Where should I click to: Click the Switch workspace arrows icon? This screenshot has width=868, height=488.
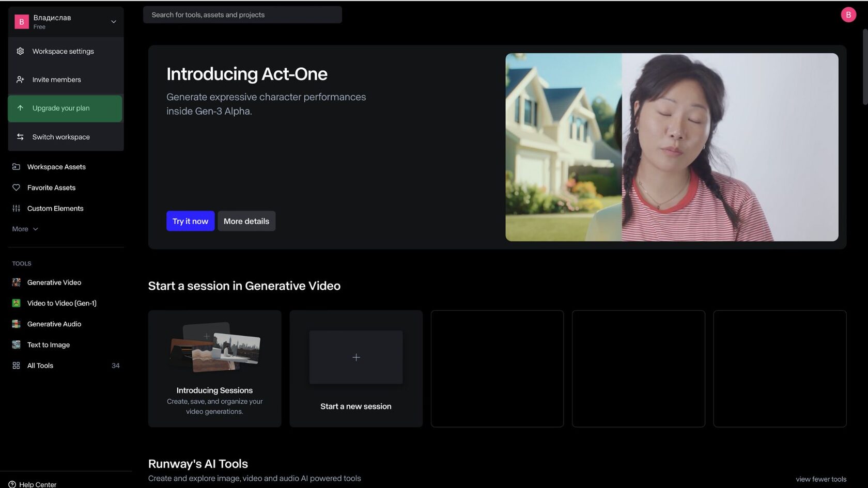point(20,137)
